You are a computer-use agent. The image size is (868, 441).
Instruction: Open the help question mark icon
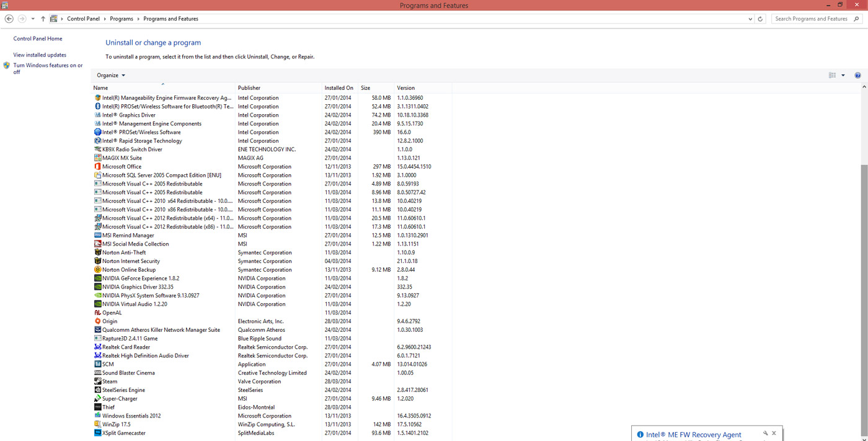click(857, 75)
